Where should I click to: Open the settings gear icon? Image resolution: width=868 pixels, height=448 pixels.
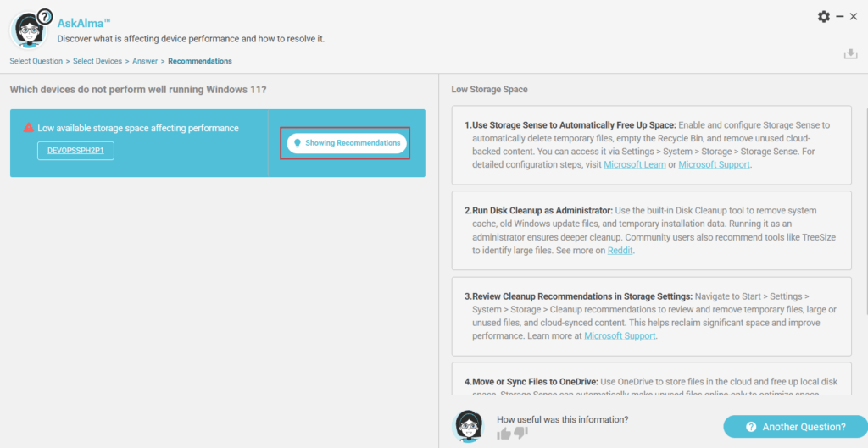click(823, 17)
